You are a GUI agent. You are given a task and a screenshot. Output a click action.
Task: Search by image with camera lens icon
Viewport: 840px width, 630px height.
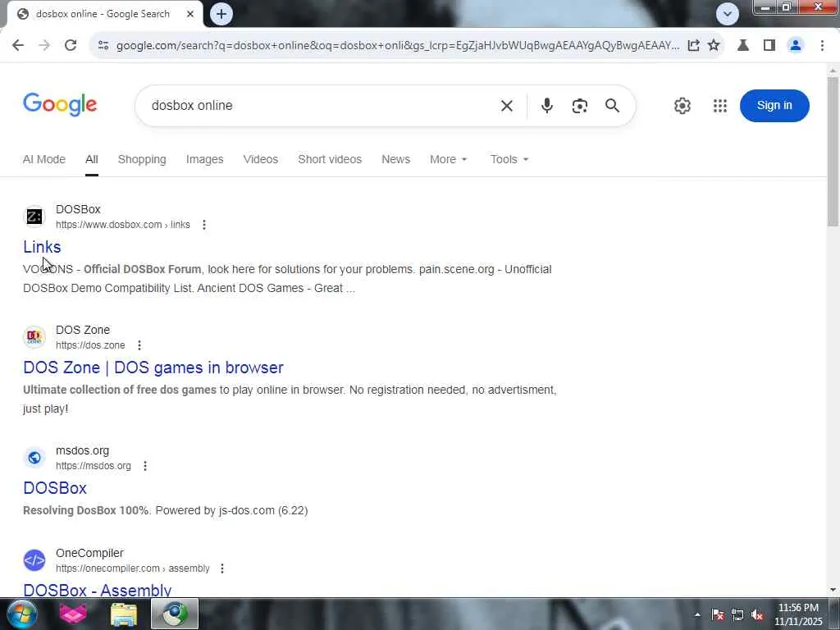point(580,106)
